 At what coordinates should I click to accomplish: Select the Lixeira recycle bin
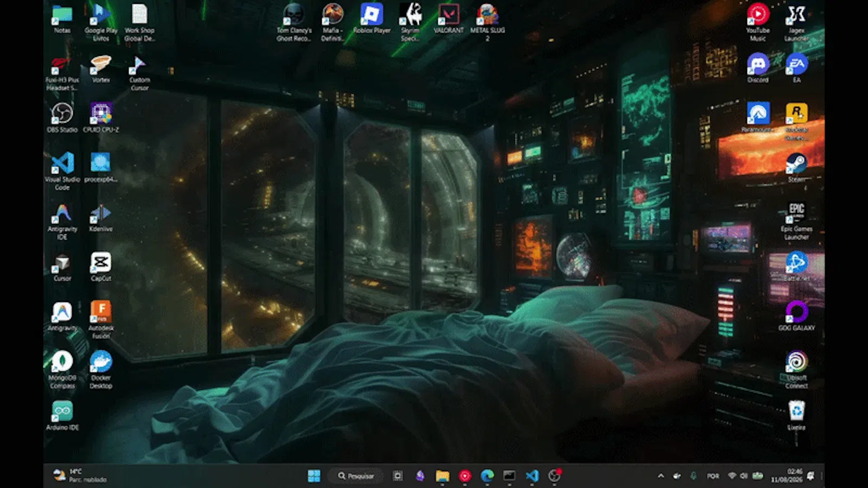click(796, 415)
